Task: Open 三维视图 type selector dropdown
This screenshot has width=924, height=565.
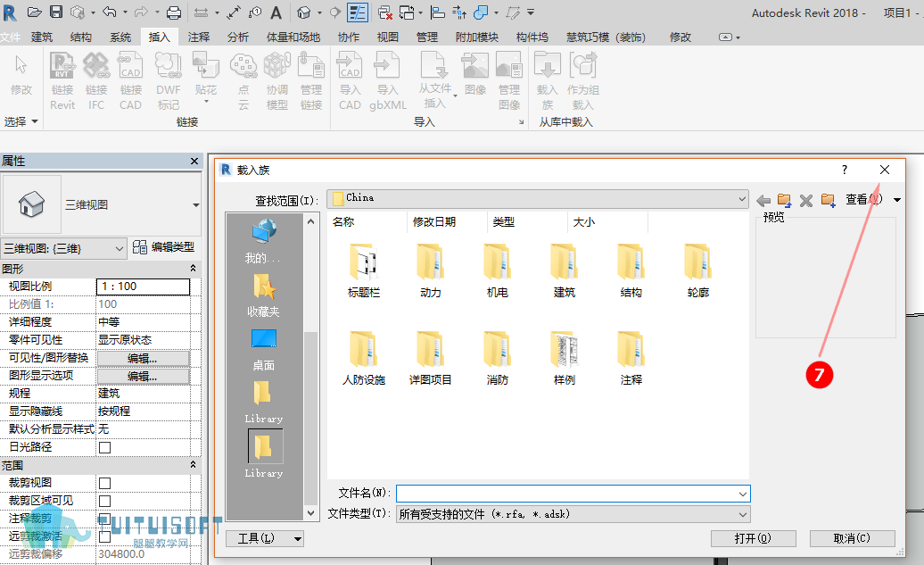Action: (x=195, y=205)
